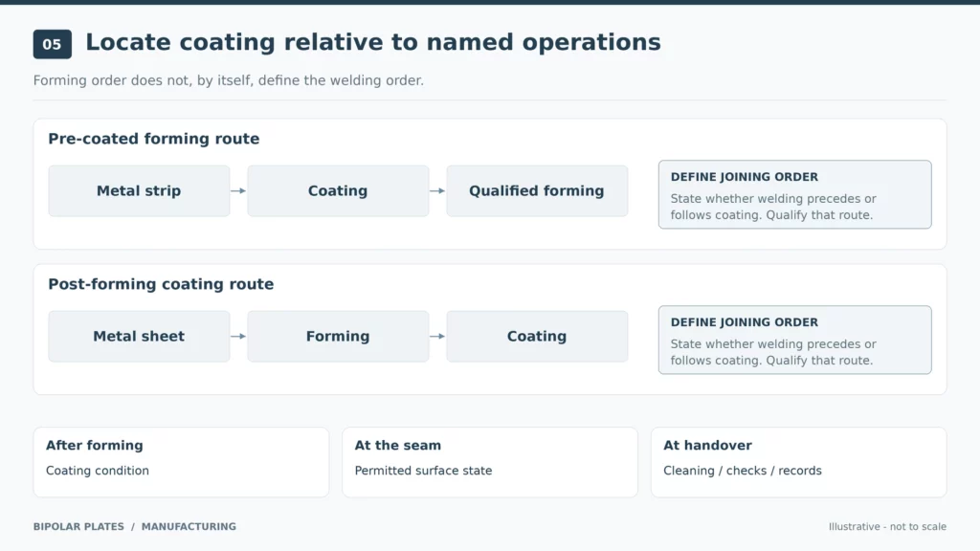
Task: Select the 'At the seam' card heading
Action: pyautogui.click(x=397, y=446)
